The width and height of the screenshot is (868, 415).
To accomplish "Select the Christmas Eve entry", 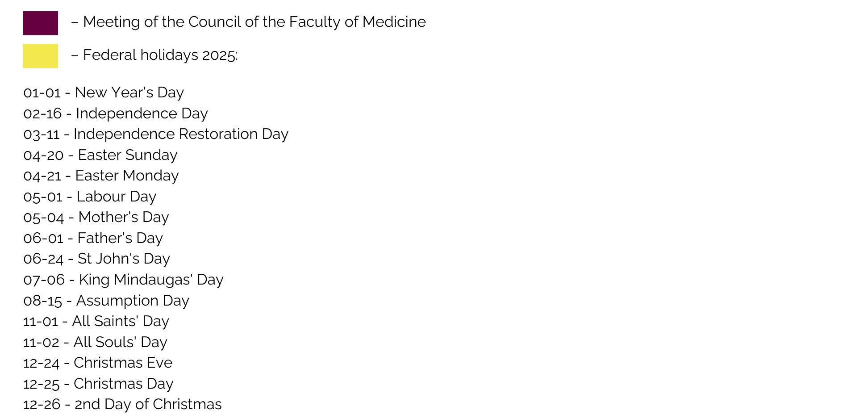I will (98, 363).
